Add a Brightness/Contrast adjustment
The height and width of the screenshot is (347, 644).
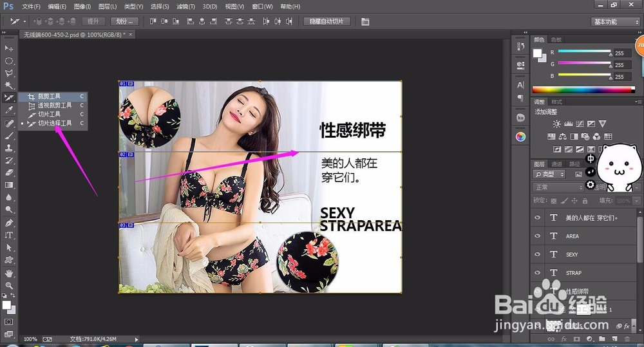(556, 124)
